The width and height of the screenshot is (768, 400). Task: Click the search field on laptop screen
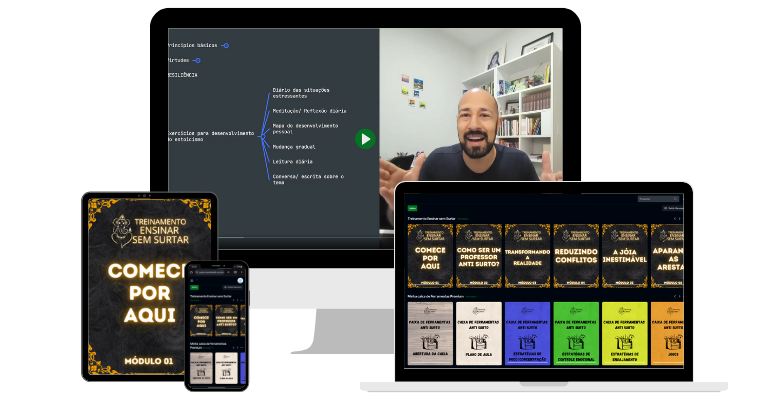(655, 199)
